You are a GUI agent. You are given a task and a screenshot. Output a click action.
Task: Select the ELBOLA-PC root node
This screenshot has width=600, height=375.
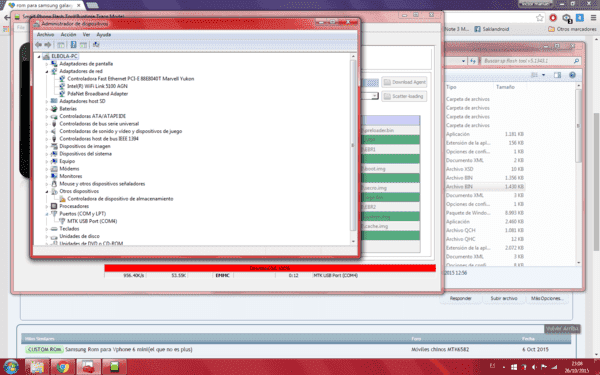(x=65, y=56)
